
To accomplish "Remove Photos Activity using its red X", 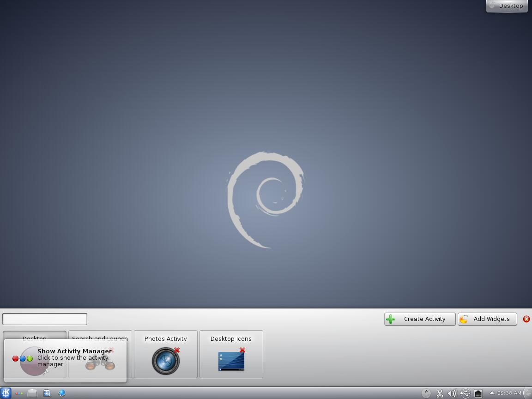I will [x=177, y=350].
